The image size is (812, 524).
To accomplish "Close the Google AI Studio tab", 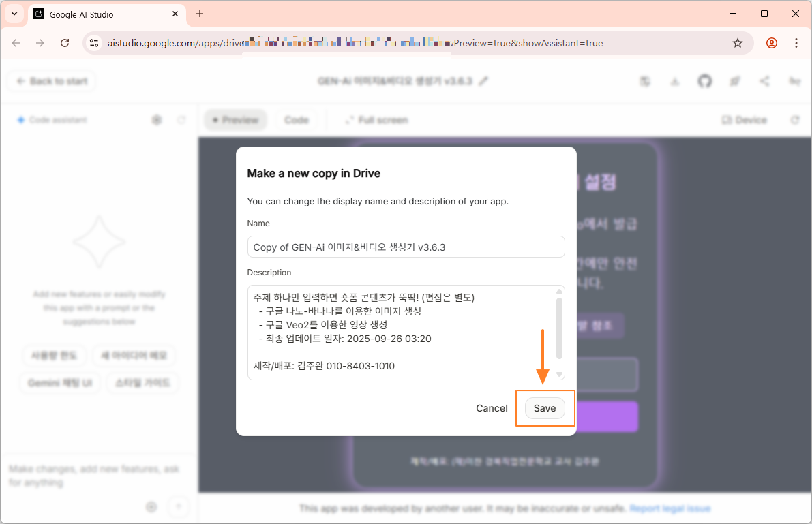I will 175,14.
